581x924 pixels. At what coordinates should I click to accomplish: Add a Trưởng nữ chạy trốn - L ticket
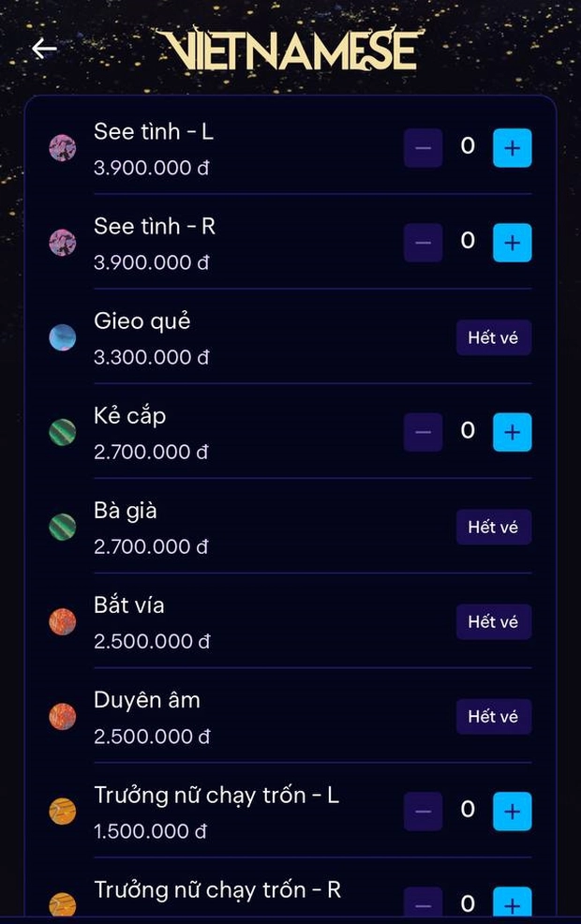(512, 812)
